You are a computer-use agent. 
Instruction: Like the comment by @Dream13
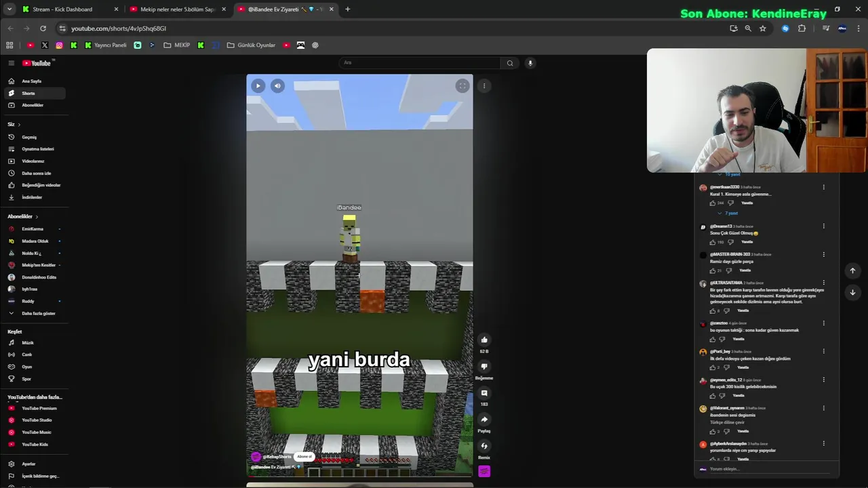[x=713, y=242]
